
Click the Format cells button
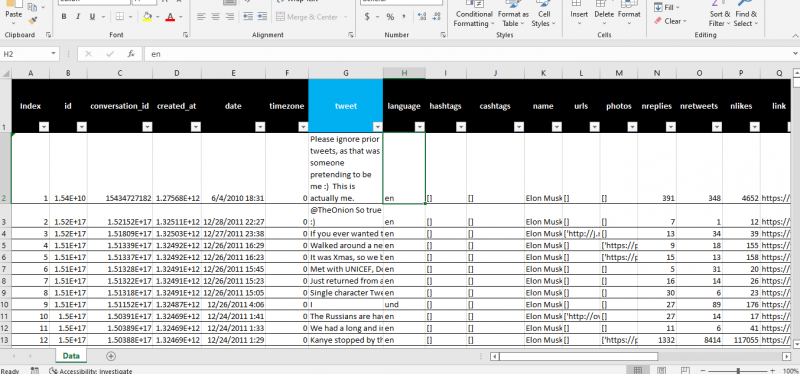(629, 15)
